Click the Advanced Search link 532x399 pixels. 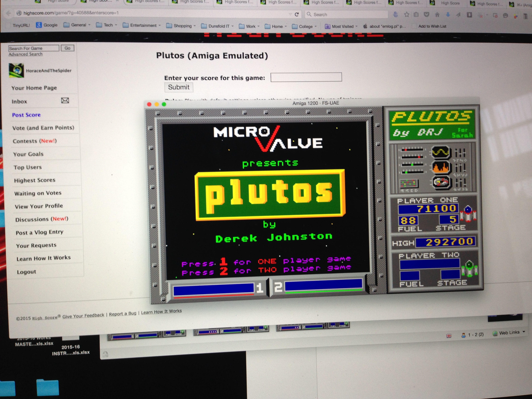point(25,54)
